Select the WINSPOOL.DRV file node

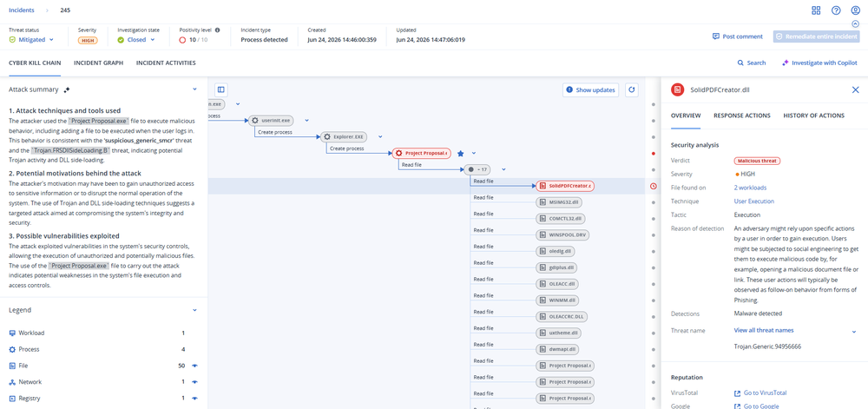click(563, 235)
